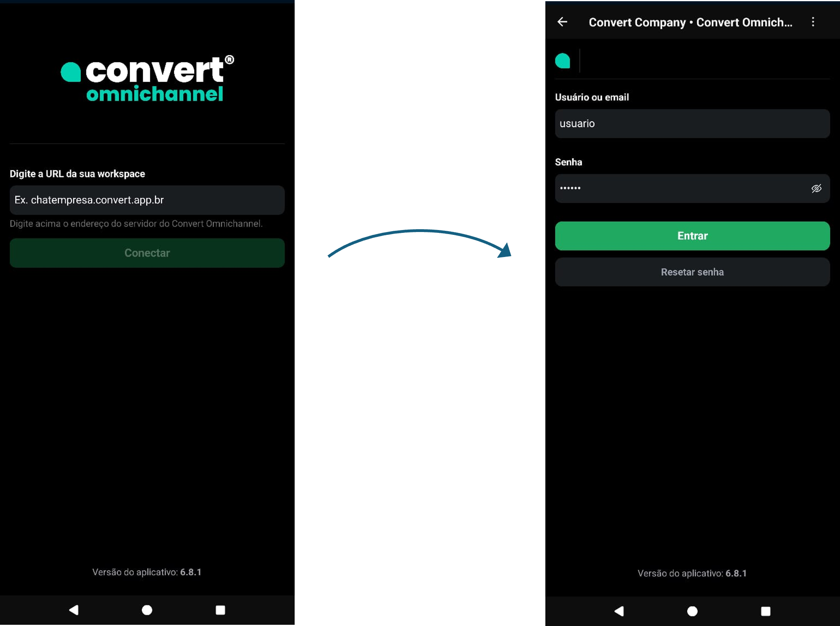
Task: Click the teal Convert icon on login screen
Action: [x=562, y=61]
